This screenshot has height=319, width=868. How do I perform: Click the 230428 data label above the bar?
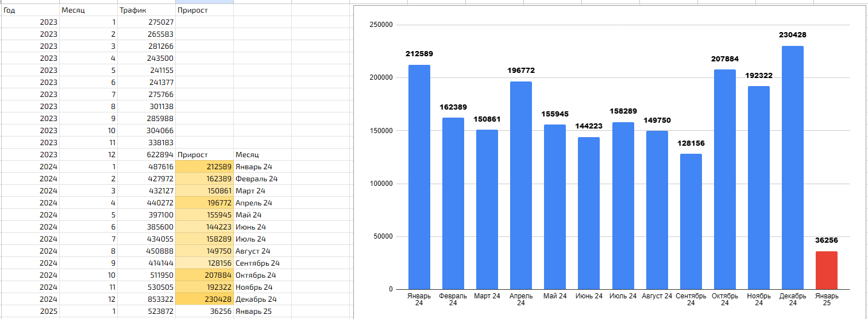point(792,35)
